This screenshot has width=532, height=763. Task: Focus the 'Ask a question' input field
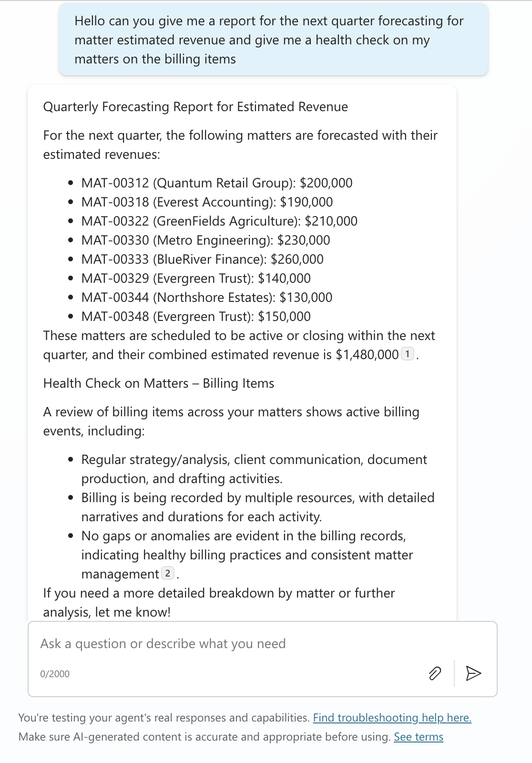coord(224,644)
